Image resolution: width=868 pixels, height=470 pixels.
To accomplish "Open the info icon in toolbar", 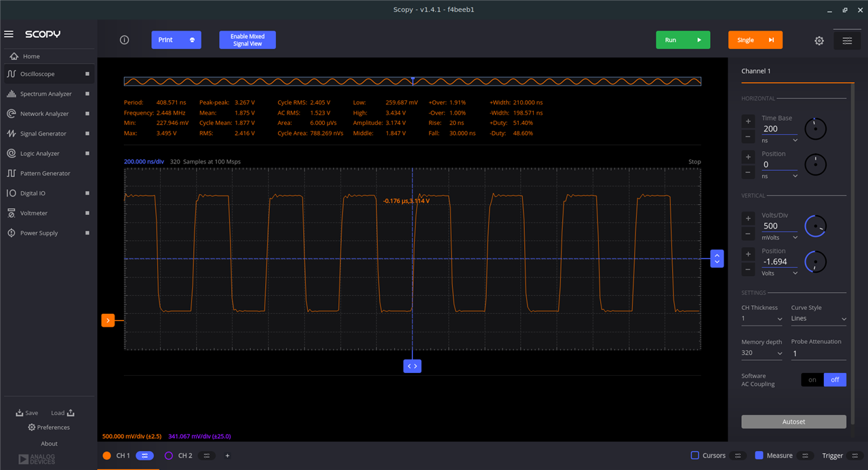I will click(124, 40).
